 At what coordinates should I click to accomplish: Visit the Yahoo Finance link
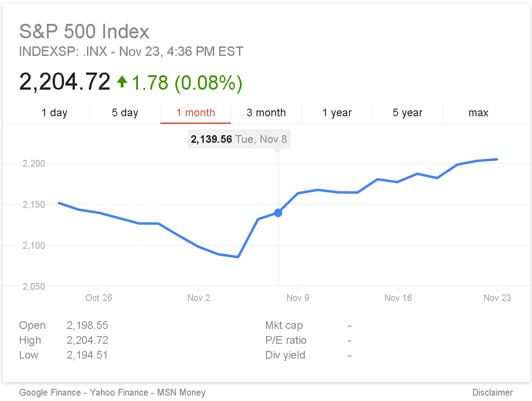(119, 392)
